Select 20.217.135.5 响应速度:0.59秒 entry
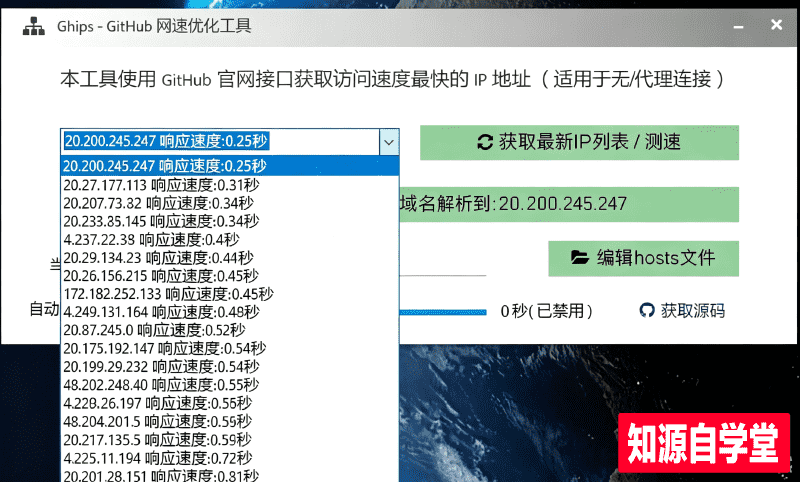 pos(230,439)
